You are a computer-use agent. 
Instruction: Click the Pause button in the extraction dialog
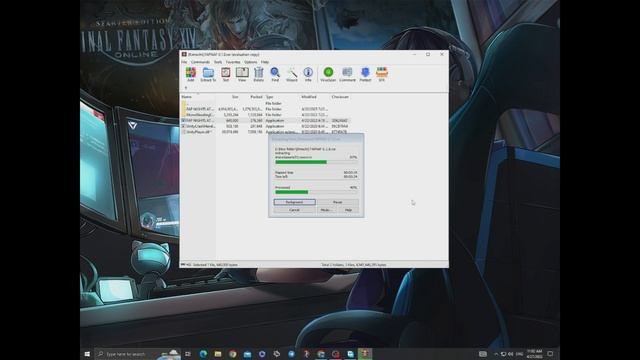pyautogui.click(x=338, y=202)
